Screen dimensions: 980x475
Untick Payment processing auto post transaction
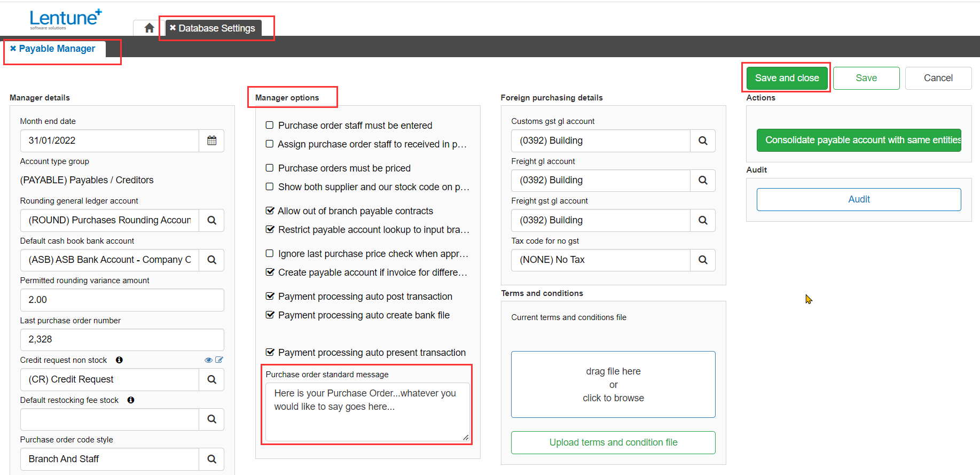270,296
